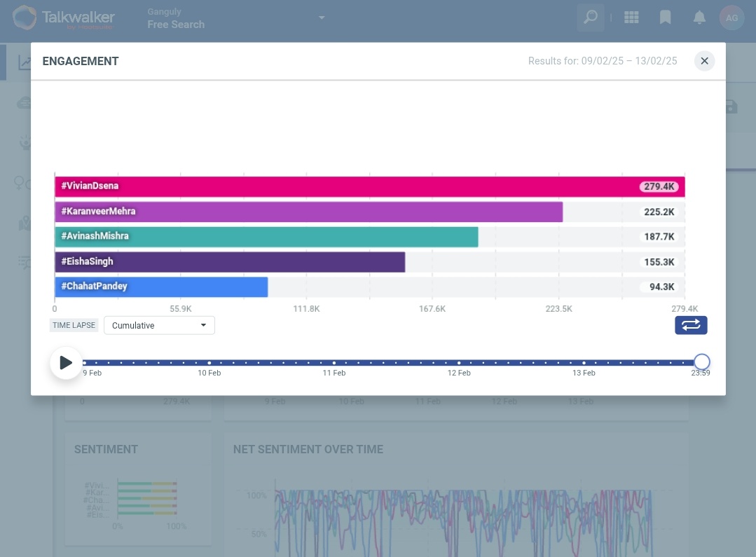Click the timeline slider handle at 23:59
The image size is (756, 557).
[701, 362]
